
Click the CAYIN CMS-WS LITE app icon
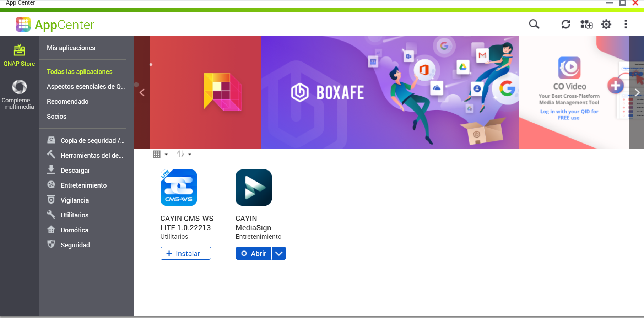[179, 188]
